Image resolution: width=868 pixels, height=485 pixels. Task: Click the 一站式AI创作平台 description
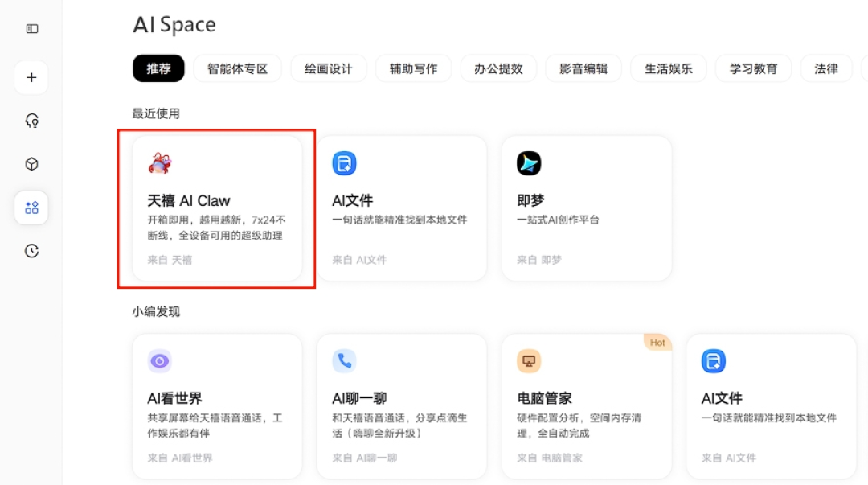point(558,220)
